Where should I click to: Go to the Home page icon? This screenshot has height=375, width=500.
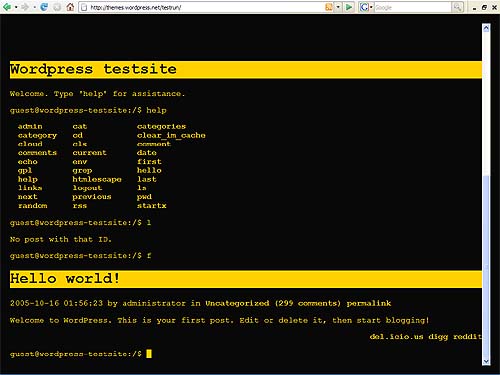pos(70,7)
